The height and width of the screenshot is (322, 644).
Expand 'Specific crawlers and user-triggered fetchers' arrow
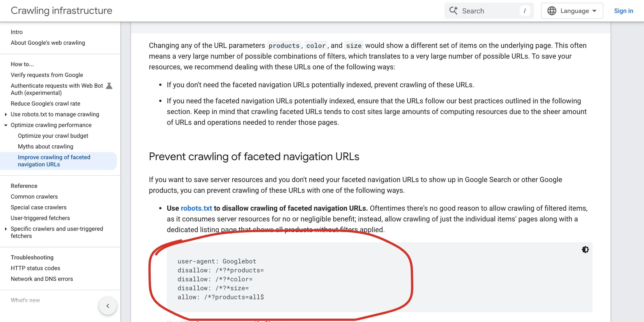point(6,229)
